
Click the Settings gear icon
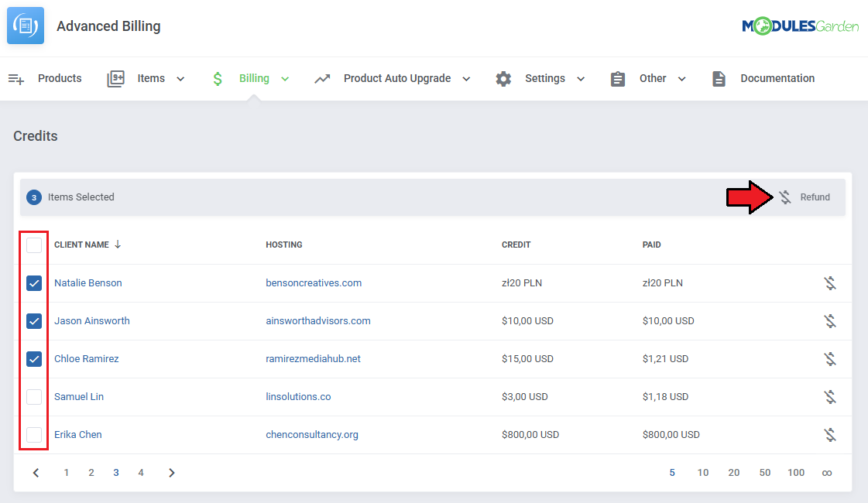503,79
